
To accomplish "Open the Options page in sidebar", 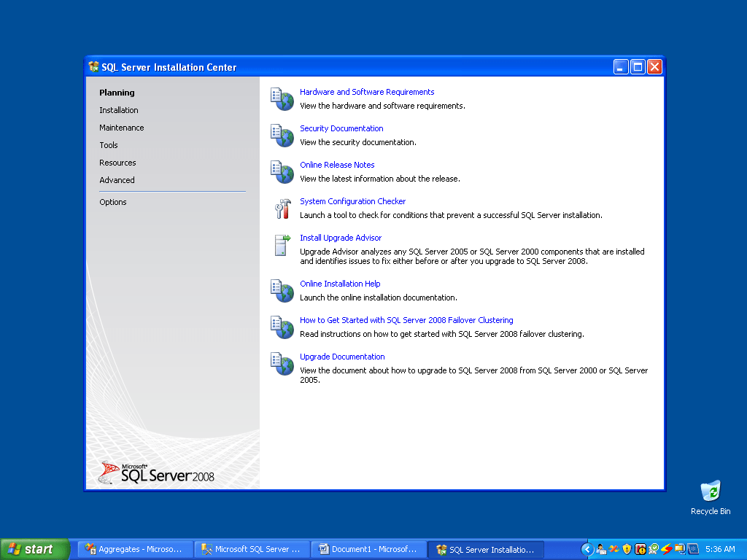I will (x=113, y=202).
